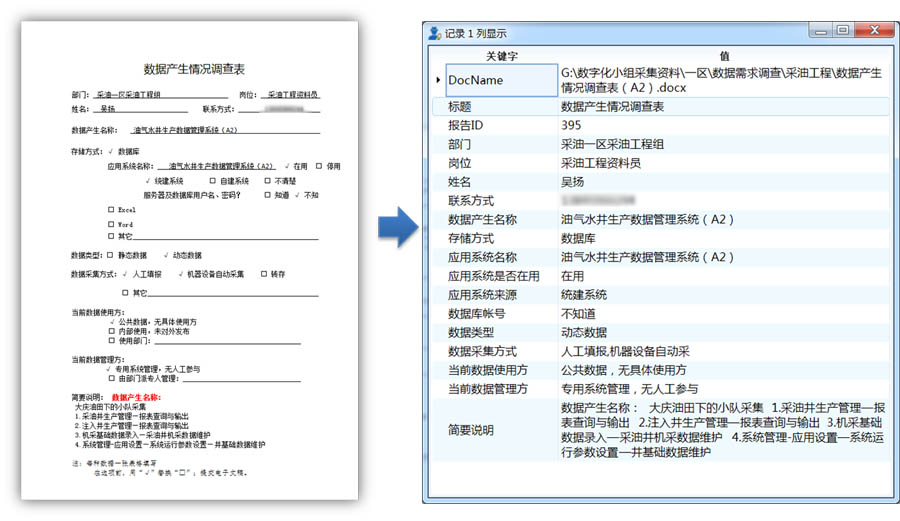
Task: Tick the 停用 checkbox
Action: click(x=319, y=166)
